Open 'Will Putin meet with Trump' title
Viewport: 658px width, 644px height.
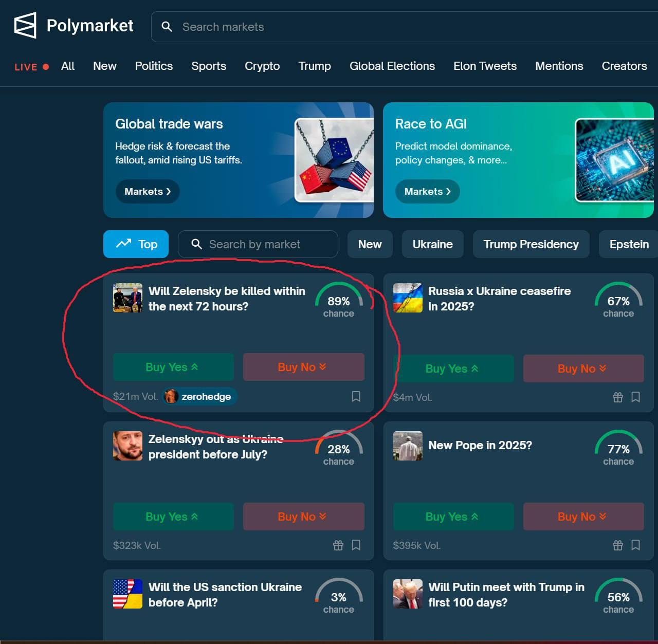[506, 595]
